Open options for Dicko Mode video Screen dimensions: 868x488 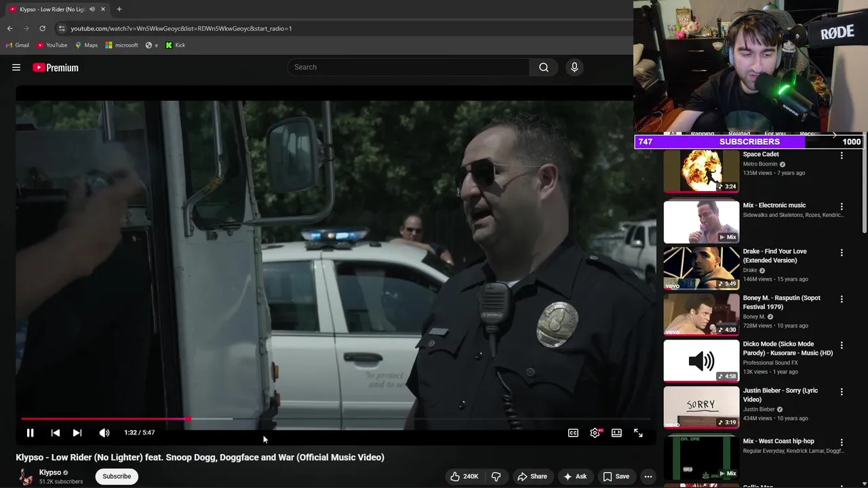[x=842, y=345]
